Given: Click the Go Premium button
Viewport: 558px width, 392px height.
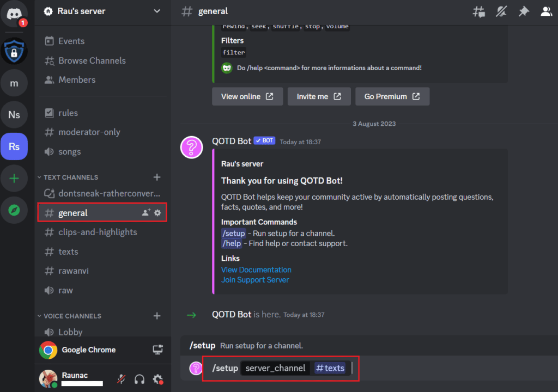Looking at the screenshot, I should coord(392,96).
